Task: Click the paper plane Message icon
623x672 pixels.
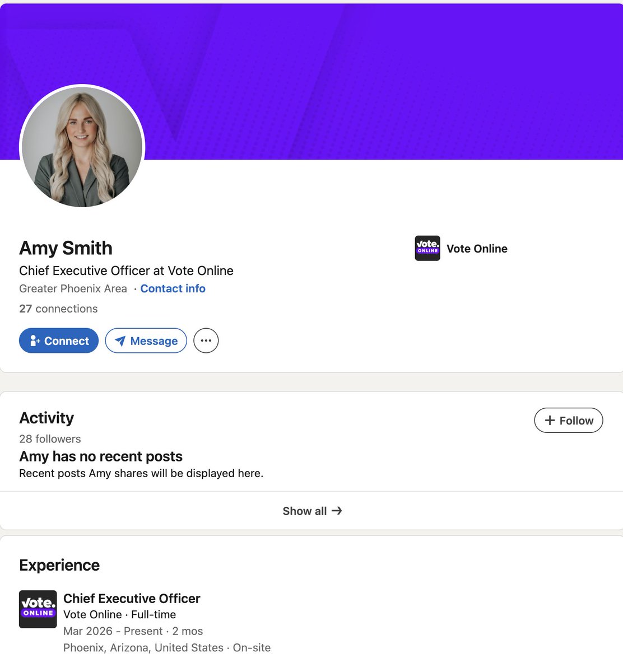Action: point(120,341)
